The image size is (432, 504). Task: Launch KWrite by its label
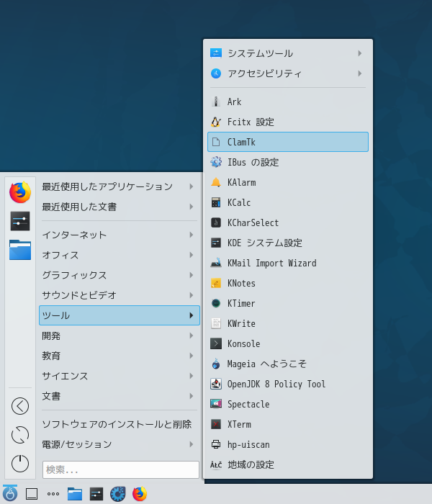[x=241, y=323]
